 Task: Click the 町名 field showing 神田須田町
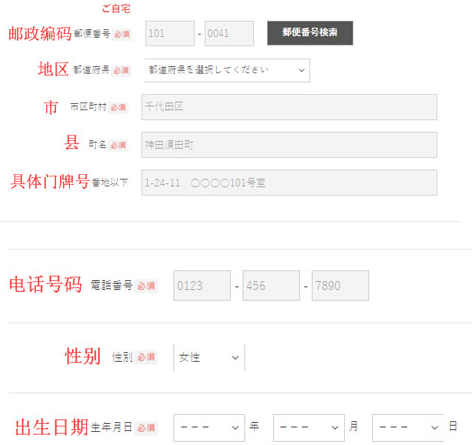click(x=289, y=145)
